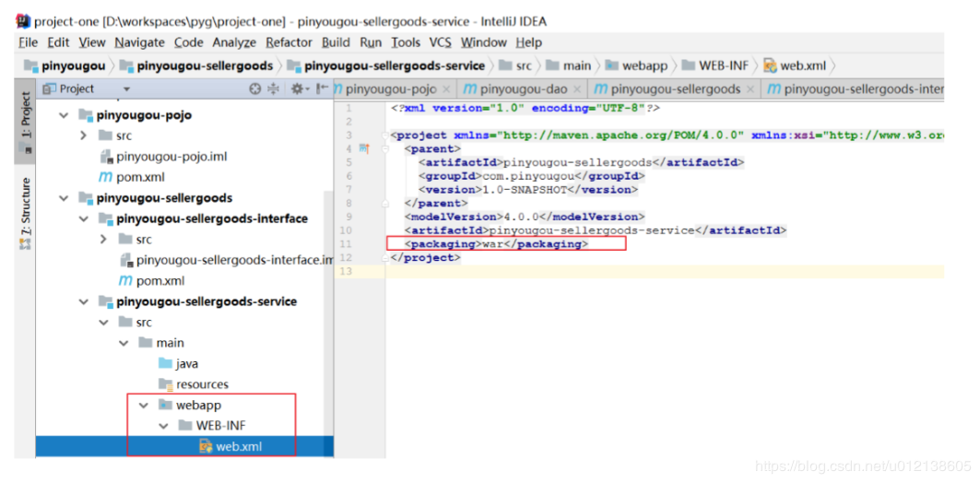
Task: Toggle the 1: Project tool window tab
Action: pos(25,122)
